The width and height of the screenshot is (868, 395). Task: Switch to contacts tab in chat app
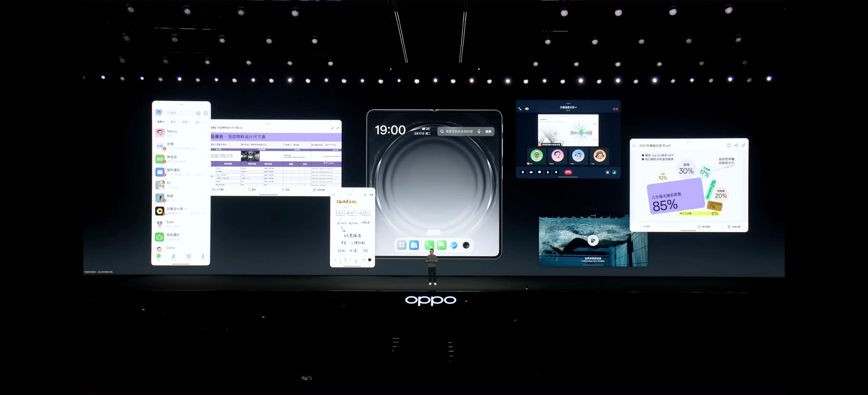[x=174, y=257]
